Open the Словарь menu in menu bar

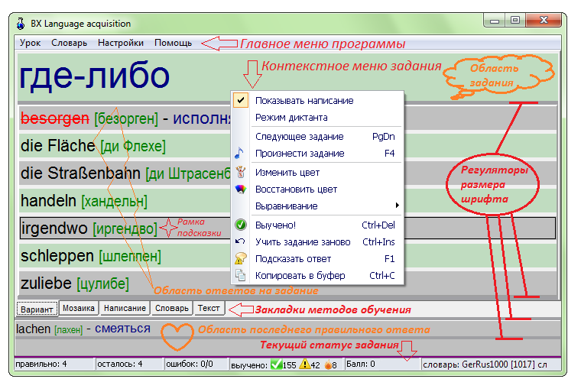coord(70,43)
